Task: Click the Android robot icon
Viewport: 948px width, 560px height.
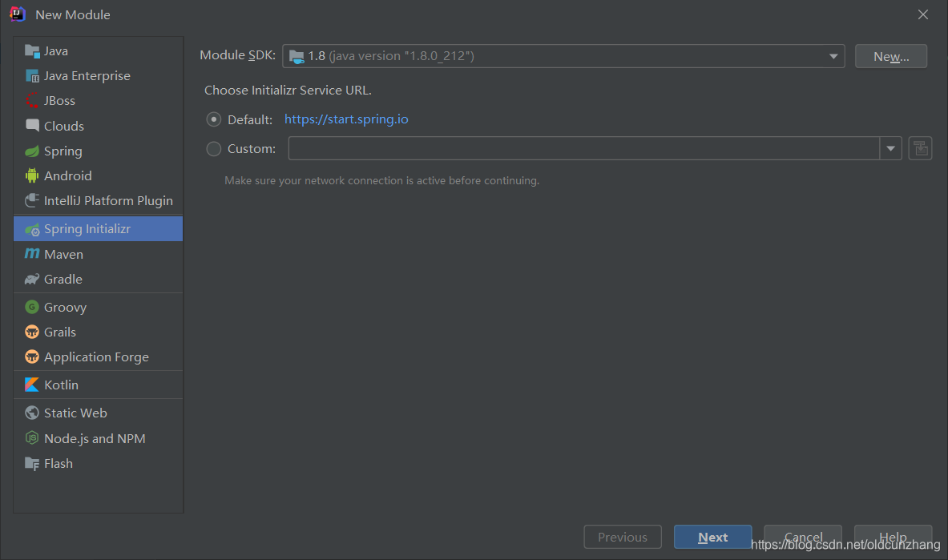Action: (x=32, y=175)
